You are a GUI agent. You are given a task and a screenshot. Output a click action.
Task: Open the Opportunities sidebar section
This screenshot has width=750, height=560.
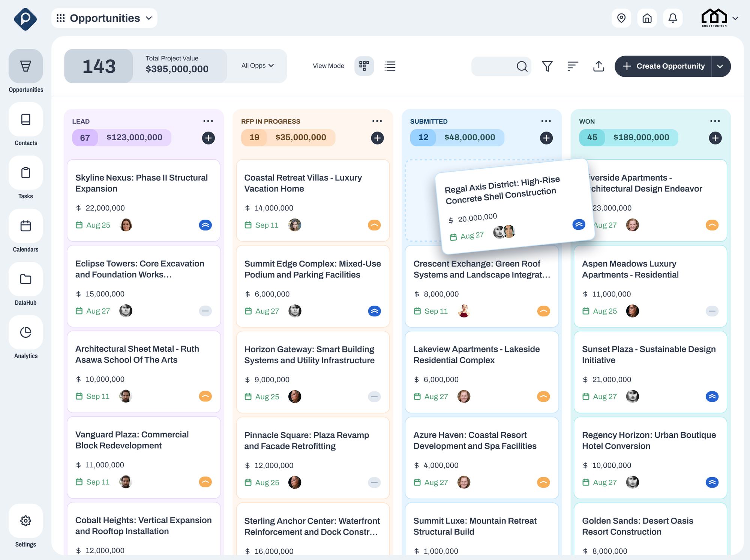pos(25,67)
